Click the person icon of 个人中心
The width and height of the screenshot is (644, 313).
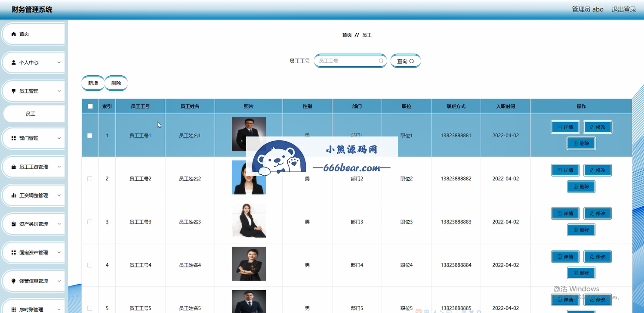coord(13,62)
